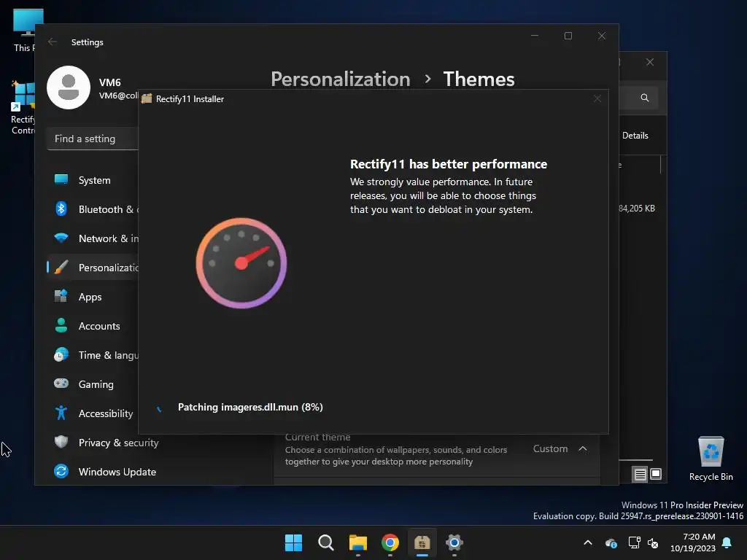
Task: Click the System monitor icon
Action: pyautogui.click(x=61, y=179)
